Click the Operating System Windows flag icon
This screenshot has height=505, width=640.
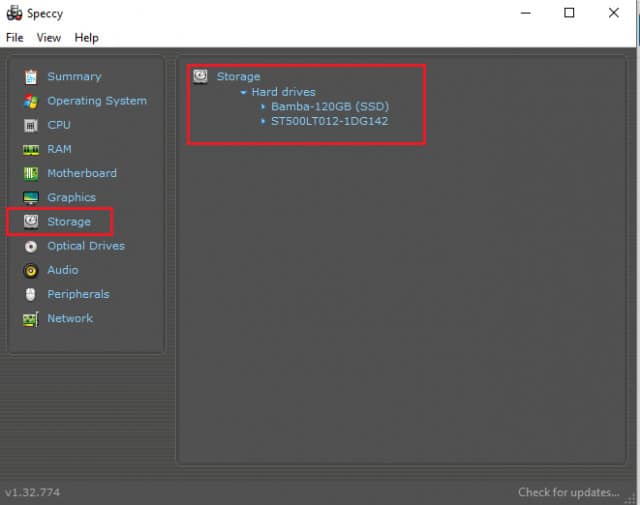click(30, 101)
